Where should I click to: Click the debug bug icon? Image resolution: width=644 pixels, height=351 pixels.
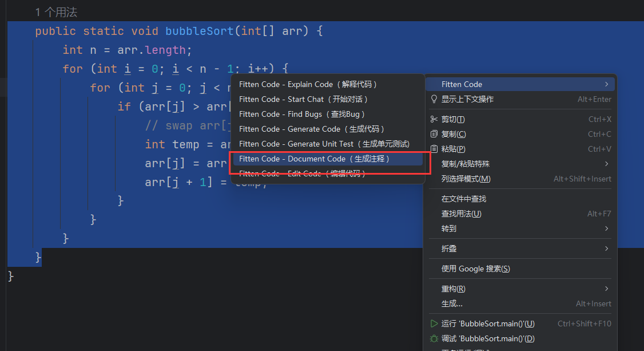click(x=434, y=338)
